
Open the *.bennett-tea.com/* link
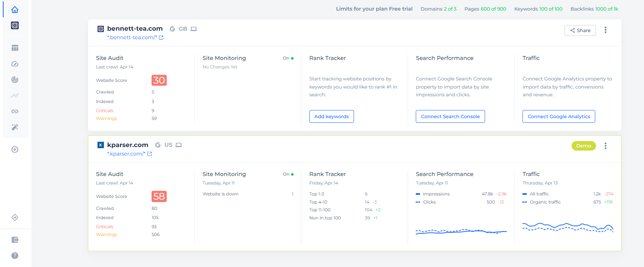click(x=132, y=37)
